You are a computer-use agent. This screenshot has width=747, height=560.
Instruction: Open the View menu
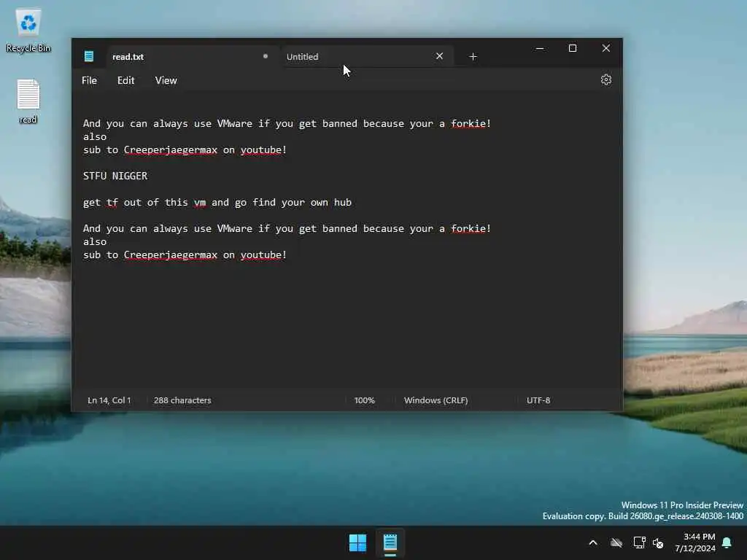tap(166, 80)
